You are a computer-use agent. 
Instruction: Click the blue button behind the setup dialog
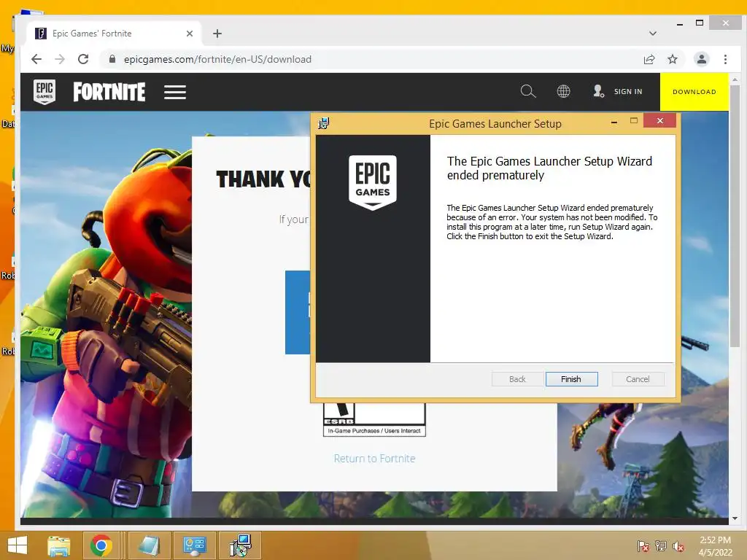[x=298, y=312]
